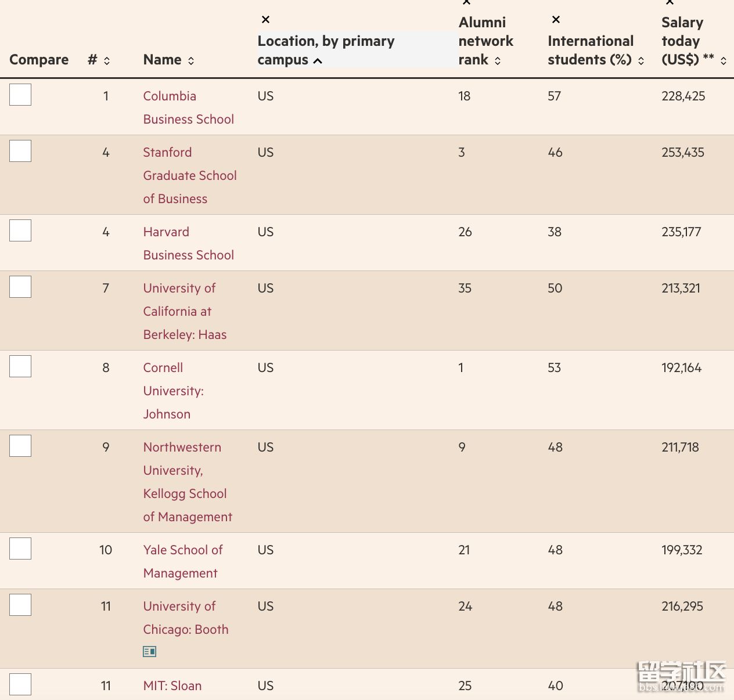Open the Stanford Graduate School of Business link
Image resolution: width=734 pixels, height=700 pixels.
tap(189, 175)
